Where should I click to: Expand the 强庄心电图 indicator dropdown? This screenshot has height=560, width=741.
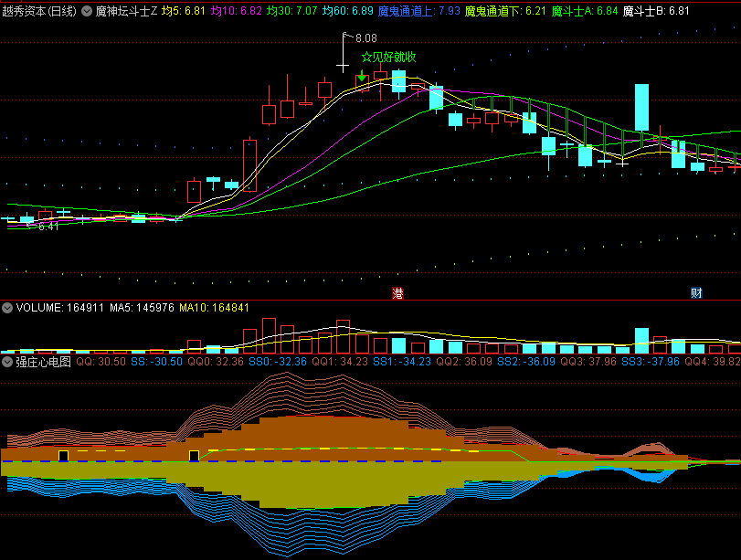pos(7,362)
